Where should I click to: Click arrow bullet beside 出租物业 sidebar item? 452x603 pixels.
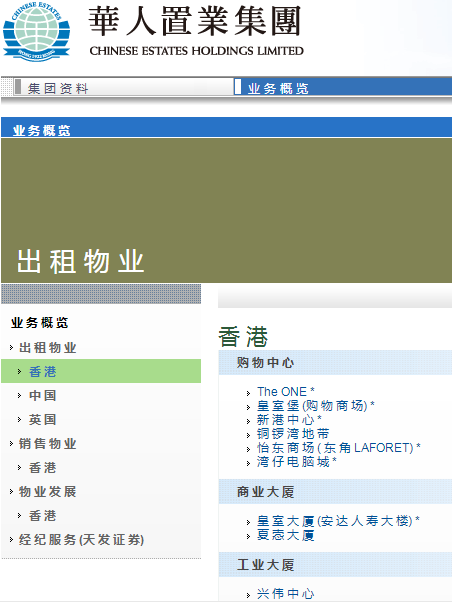(12, 348)
